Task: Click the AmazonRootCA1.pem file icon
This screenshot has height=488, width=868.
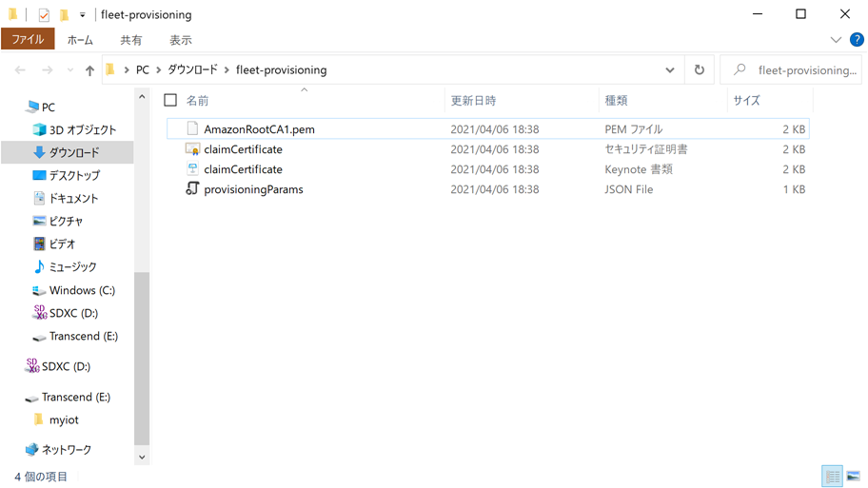Action: click(192, 128)
